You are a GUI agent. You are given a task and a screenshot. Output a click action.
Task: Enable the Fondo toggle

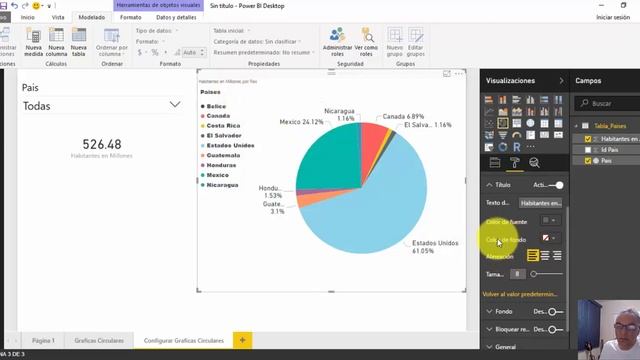pos(556,312)
